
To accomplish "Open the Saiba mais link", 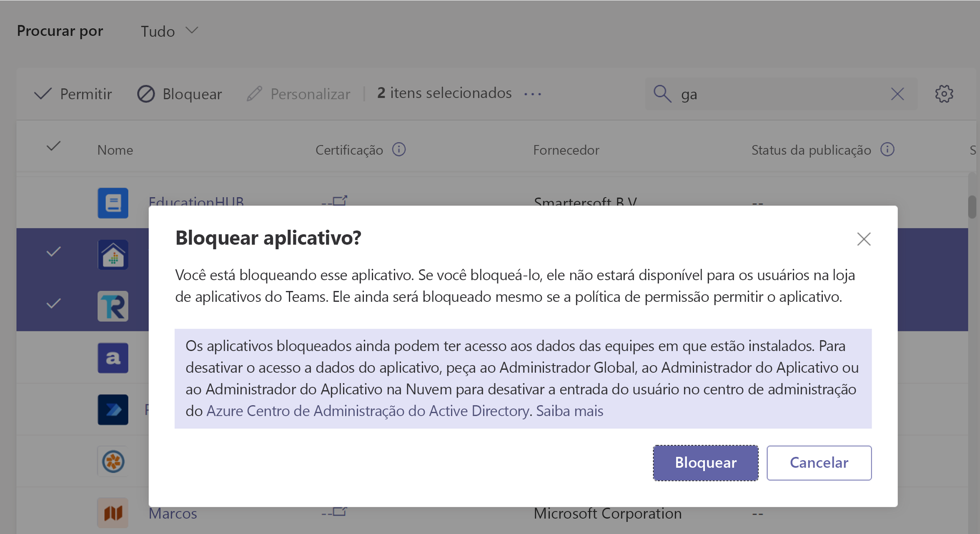I will point(569,411).
